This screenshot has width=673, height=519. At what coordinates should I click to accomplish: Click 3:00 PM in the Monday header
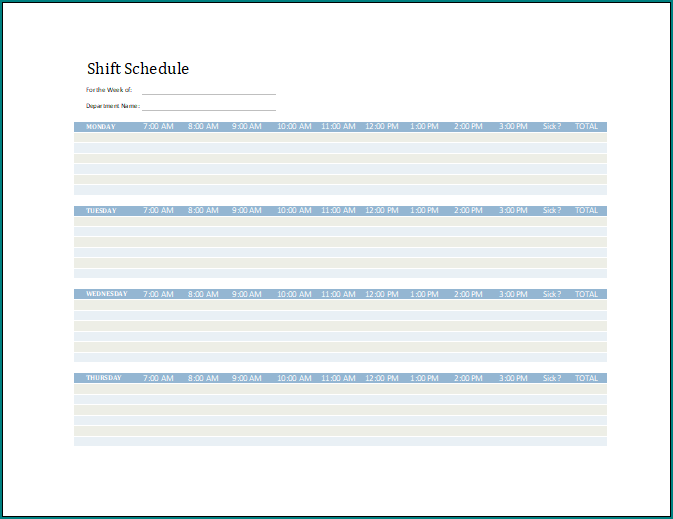[x=513, y=126]
